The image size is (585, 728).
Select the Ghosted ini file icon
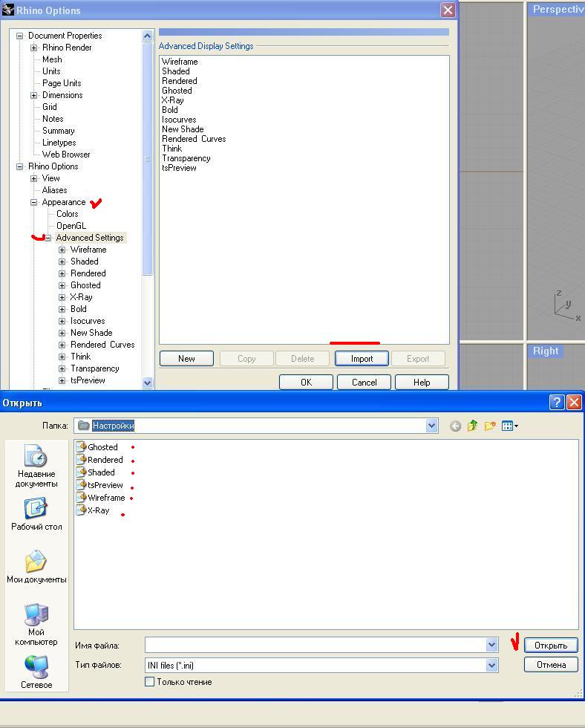click(x=81, y=446)
